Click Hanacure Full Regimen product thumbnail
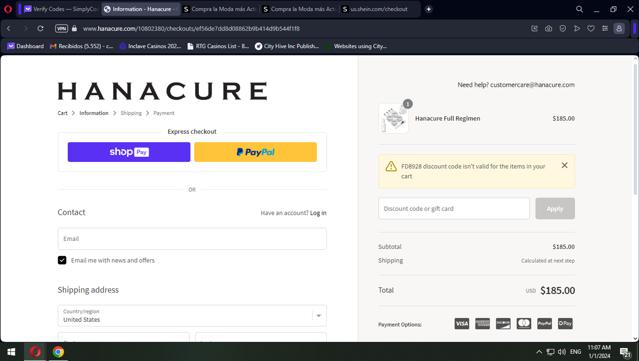Screen dimensions: 639x361 pyautogui.click(x=394, y=119)
